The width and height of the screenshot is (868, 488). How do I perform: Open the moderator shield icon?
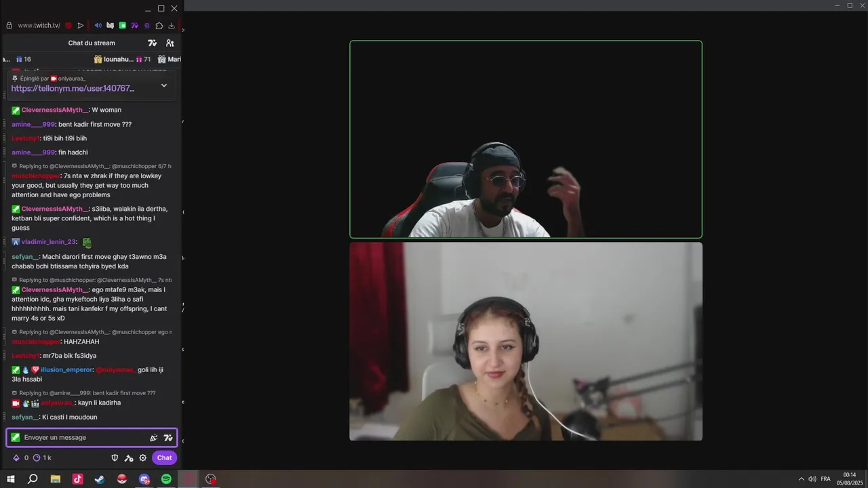(115, 457)
